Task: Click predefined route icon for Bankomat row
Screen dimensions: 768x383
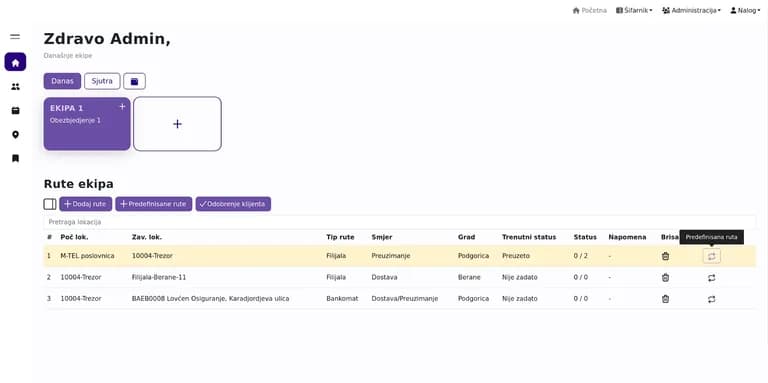Action: pos(712,299)
